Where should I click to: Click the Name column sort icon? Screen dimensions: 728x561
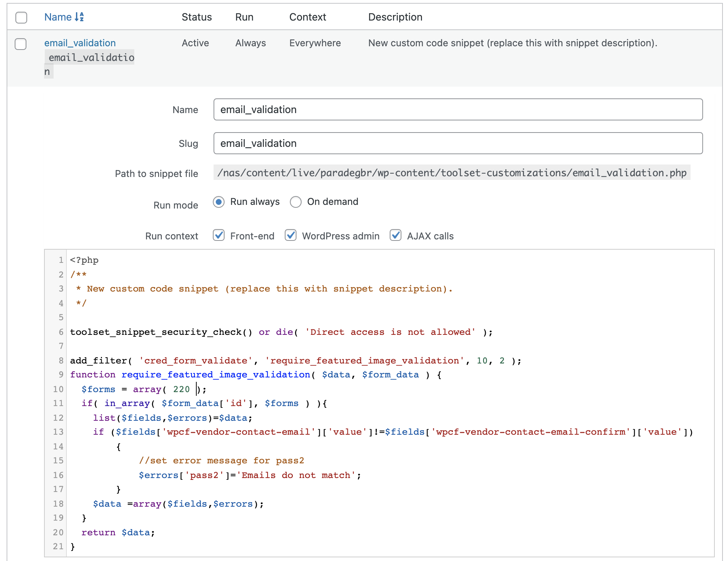(79, 17)
